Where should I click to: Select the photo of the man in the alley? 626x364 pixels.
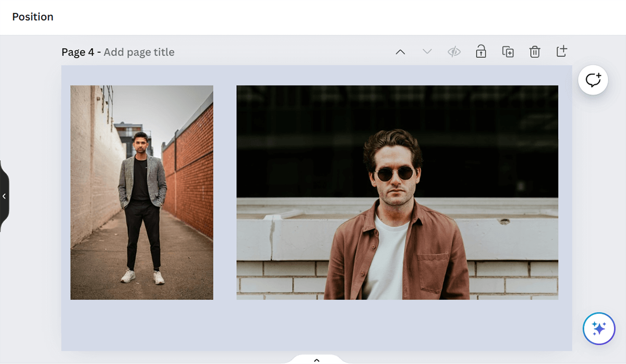[x=141, y=192]
